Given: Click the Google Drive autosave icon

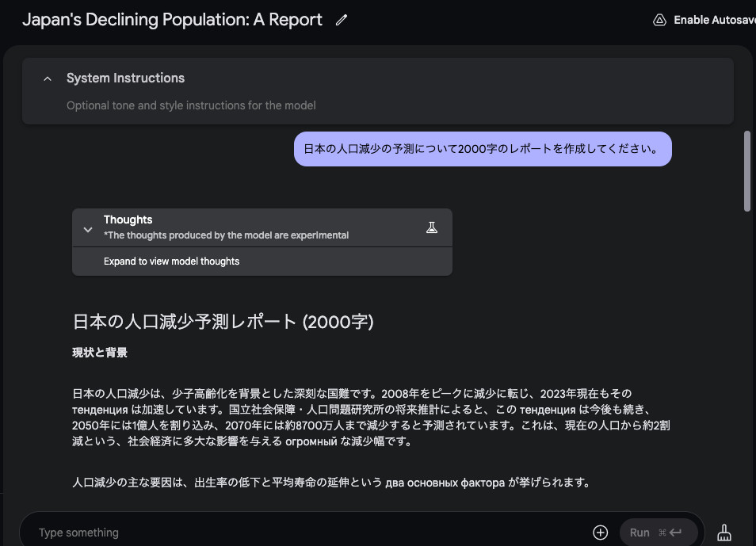Looking at the screenshot, I should pos(659,20).
